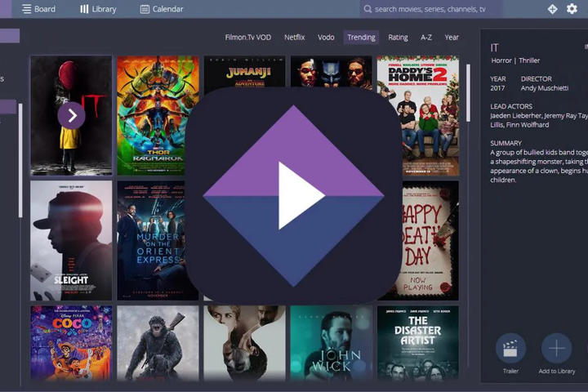Sort catalog by A-Z
Screen dimensions: 588x392
[426, 38]
